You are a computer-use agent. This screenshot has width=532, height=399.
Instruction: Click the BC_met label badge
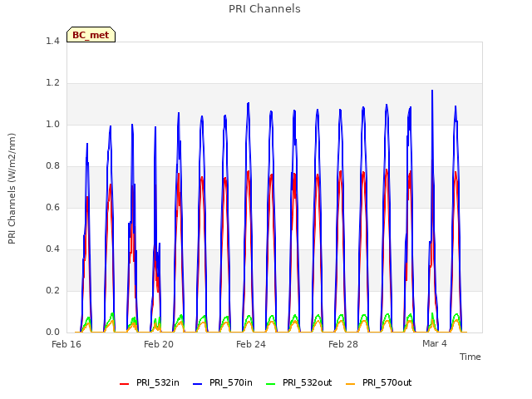click(x=91, y=35)
